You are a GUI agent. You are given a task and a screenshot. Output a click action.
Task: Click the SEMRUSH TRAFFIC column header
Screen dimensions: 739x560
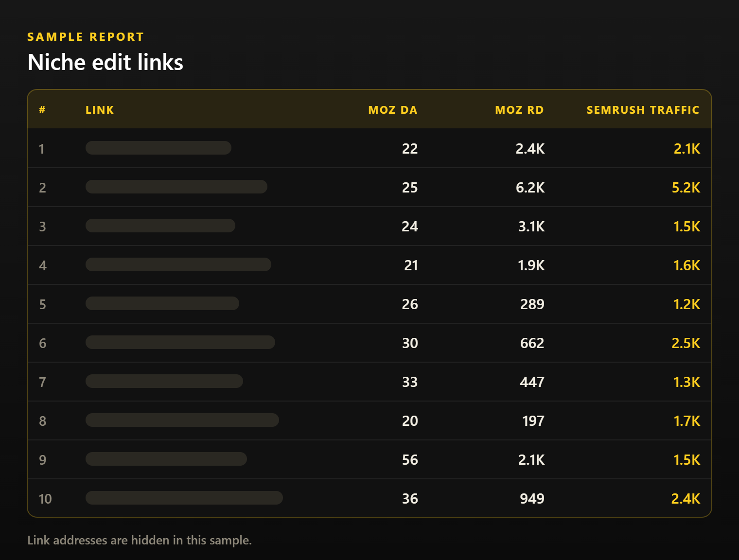[x=643, y=110]
